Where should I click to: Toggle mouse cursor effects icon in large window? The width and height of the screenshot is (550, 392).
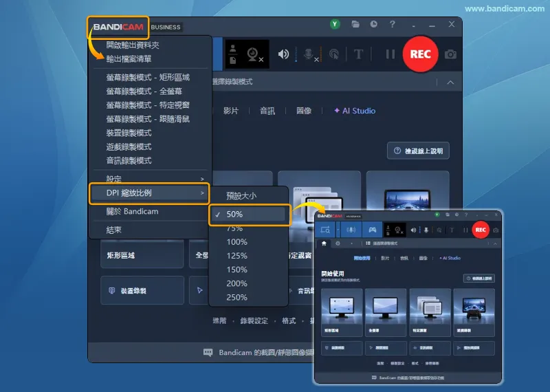(334, 54)
